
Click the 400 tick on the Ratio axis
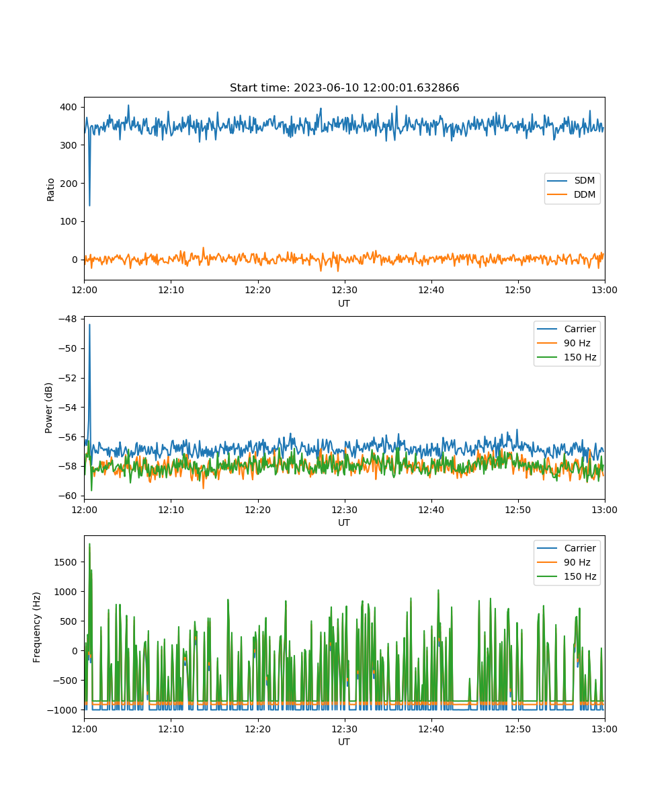(x=69, y=107)
